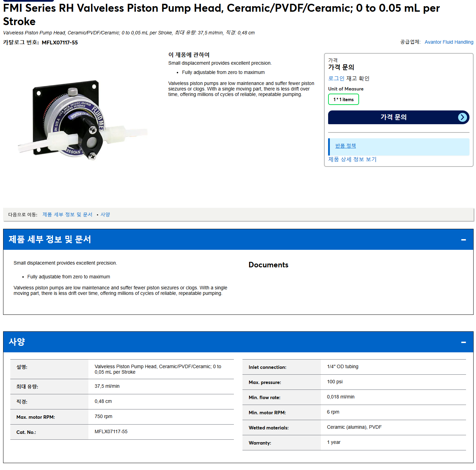The image size is (476, 470).
Task: Click the Max. motor RPM: label
Action: point(36,417)
